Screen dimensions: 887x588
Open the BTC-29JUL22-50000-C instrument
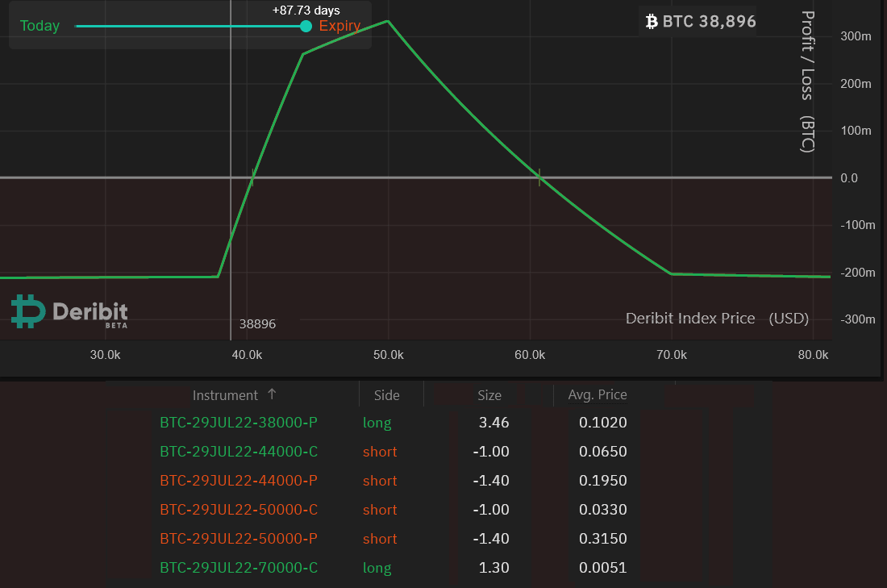[x=238, y=509]
